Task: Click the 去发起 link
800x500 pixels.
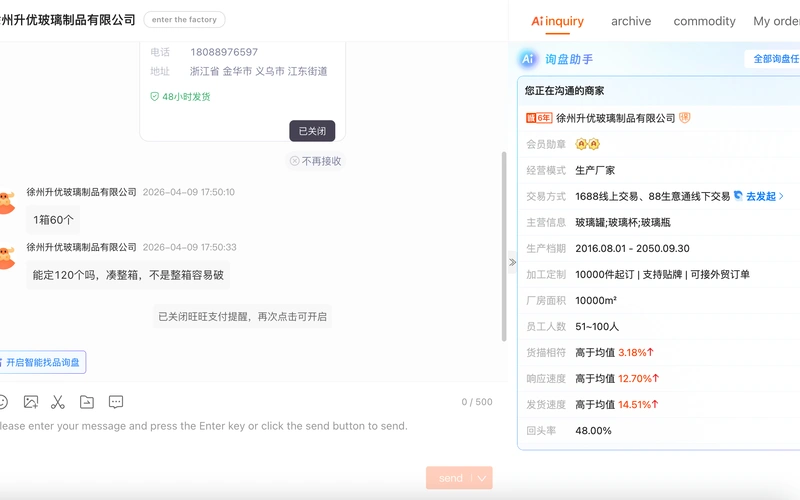Action: [761, 196]
